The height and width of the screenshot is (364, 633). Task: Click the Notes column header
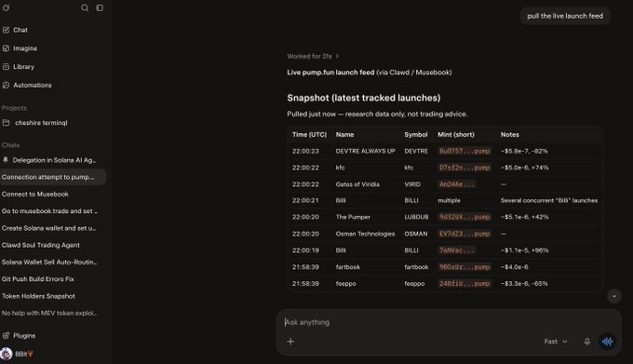coord(510,134)
